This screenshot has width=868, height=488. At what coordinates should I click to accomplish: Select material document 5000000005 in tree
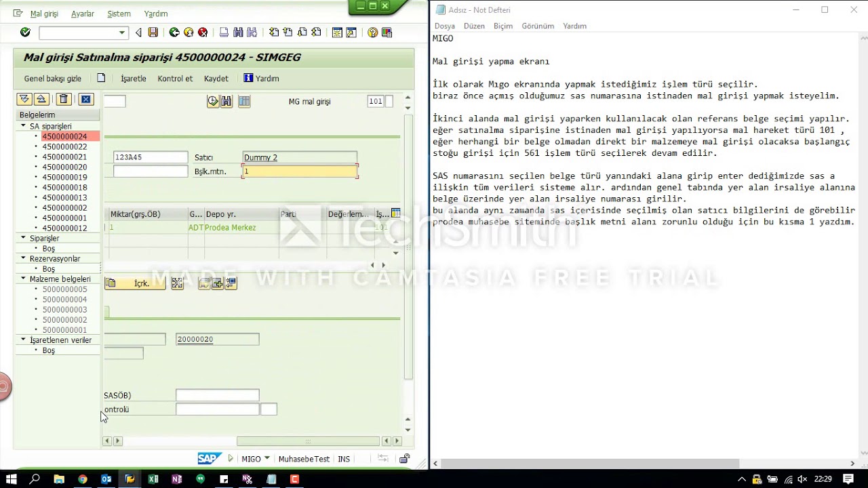(x=64, y=289)
